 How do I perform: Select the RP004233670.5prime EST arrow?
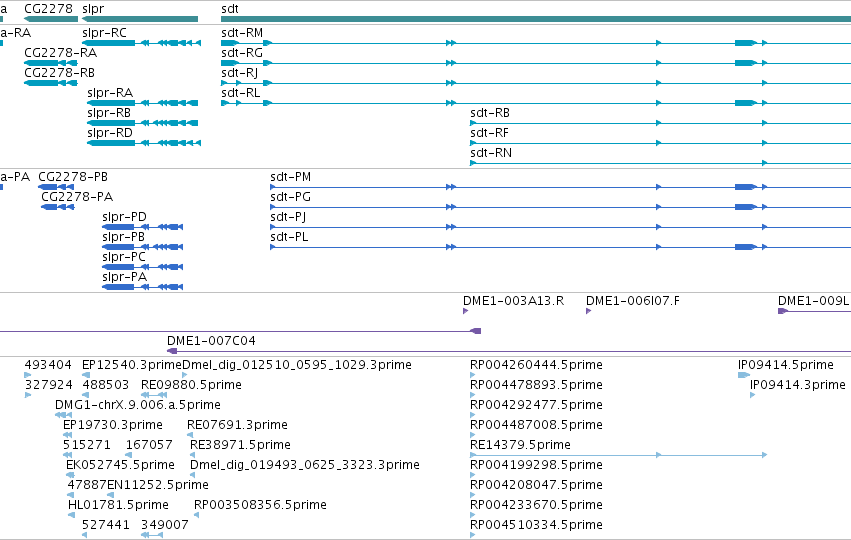pyautogui.click(x=472, y=516)
